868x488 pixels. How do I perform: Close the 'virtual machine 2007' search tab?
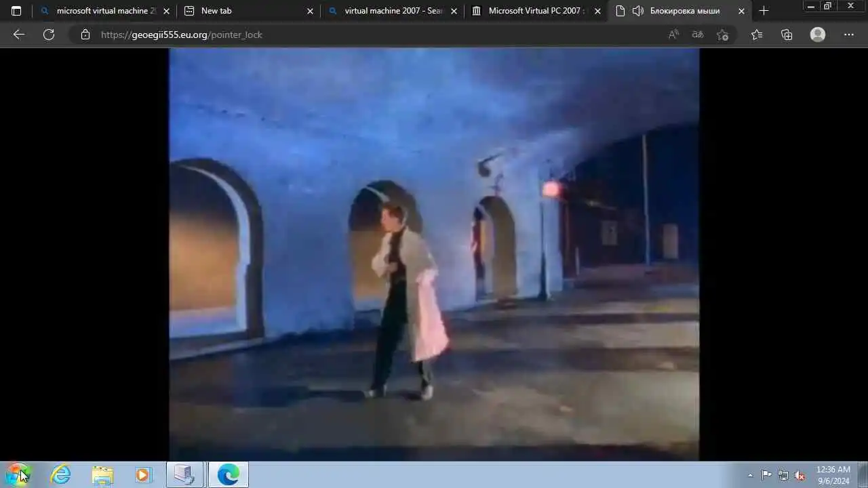(454, 11)
